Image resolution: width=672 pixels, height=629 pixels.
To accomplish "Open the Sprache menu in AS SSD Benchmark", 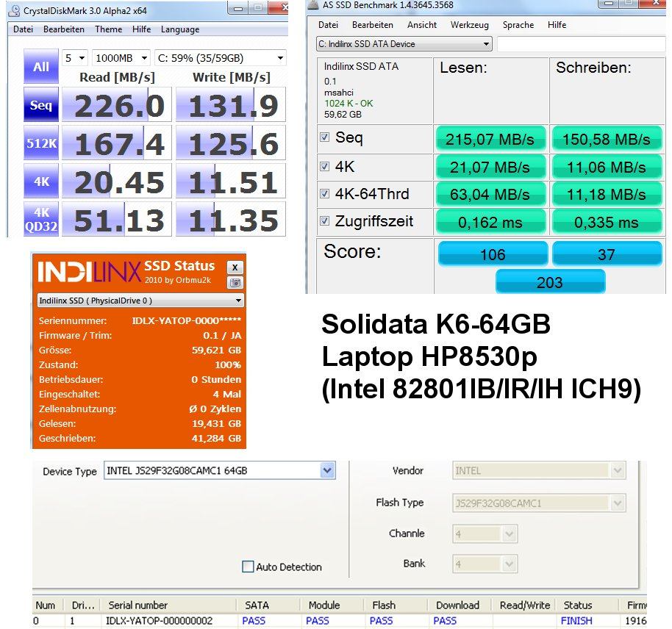I will (518, 25).
